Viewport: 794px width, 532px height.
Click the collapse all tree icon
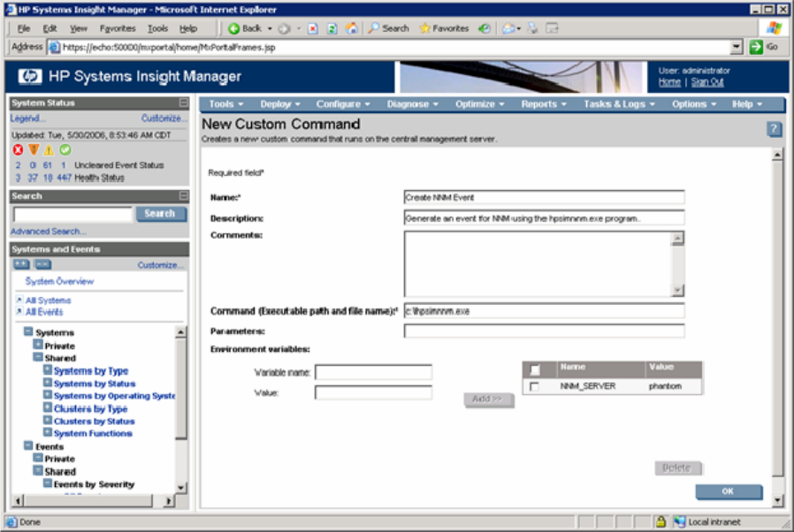(42, 264)
